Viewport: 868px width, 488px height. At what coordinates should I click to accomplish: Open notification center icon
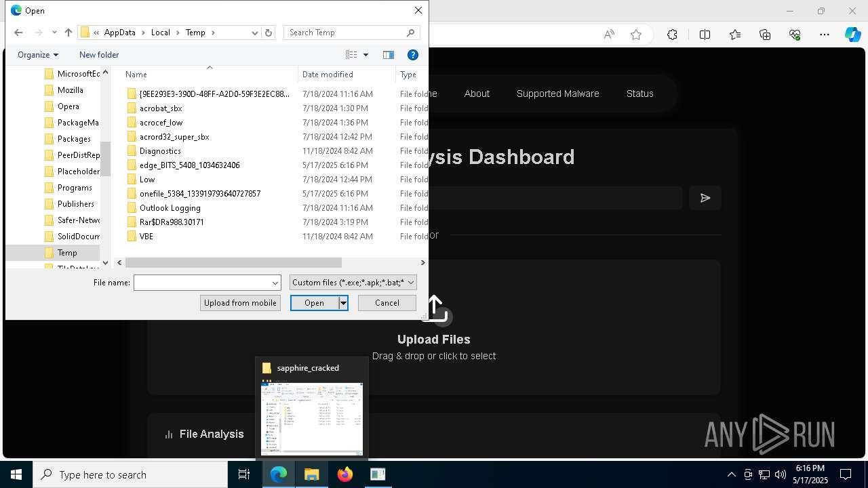coord(846,474)
